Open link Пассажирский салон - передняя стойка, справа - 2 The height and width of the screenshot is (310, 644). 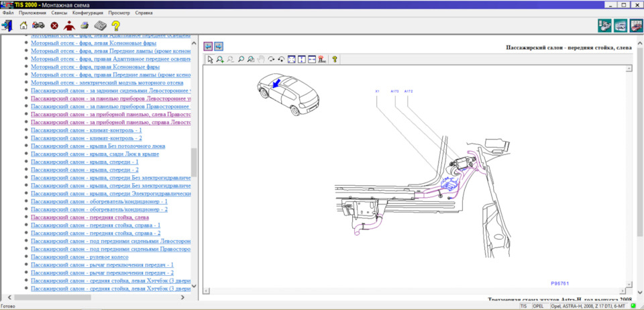tap(95, 234)
